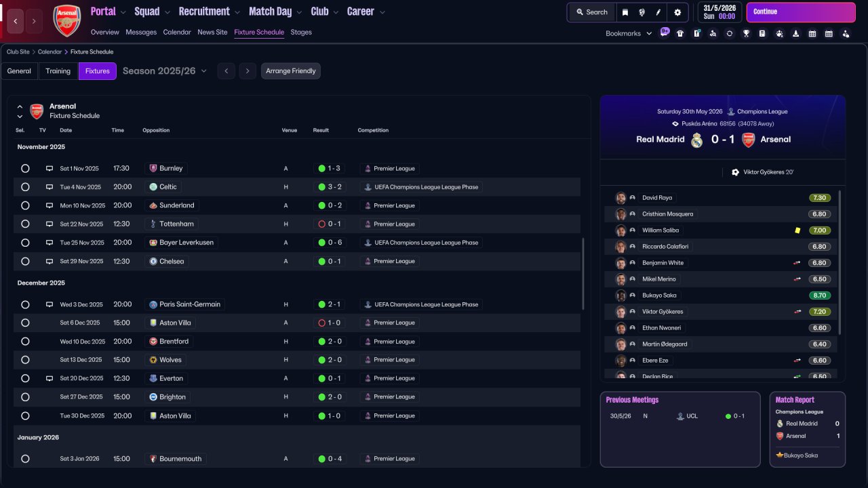Open the 9+ notifications bubble icon
The height and width of the screenshot is (488, 868).
665,32
